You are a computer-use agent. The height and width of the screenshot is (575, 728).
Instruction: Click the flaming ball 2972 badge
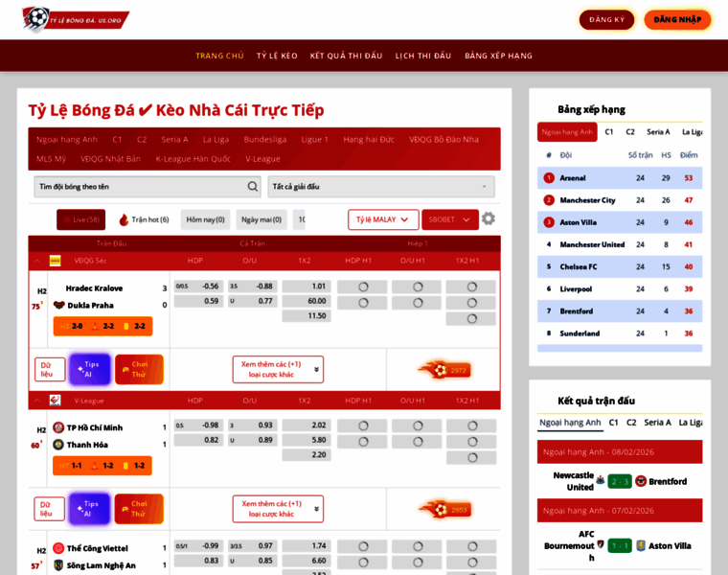pos(444,370)
